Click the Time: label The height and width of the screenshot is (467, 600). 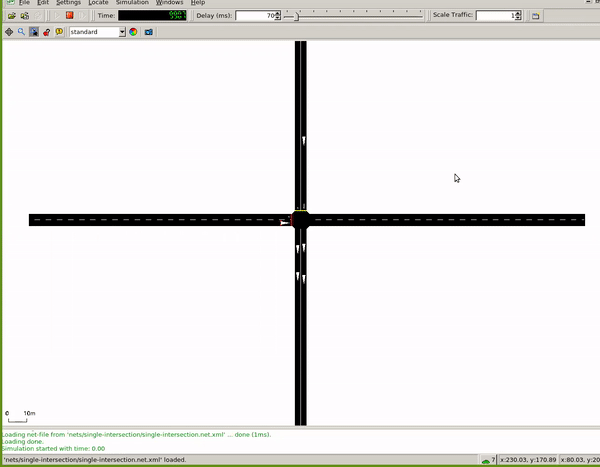(x=106, y=16)
